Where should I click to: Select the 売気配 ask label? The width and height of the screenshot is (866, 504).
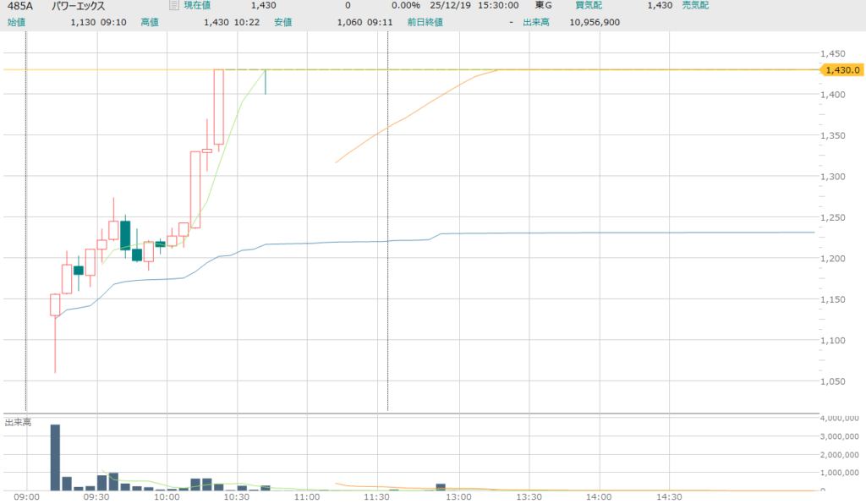click(x=697, y=6)
